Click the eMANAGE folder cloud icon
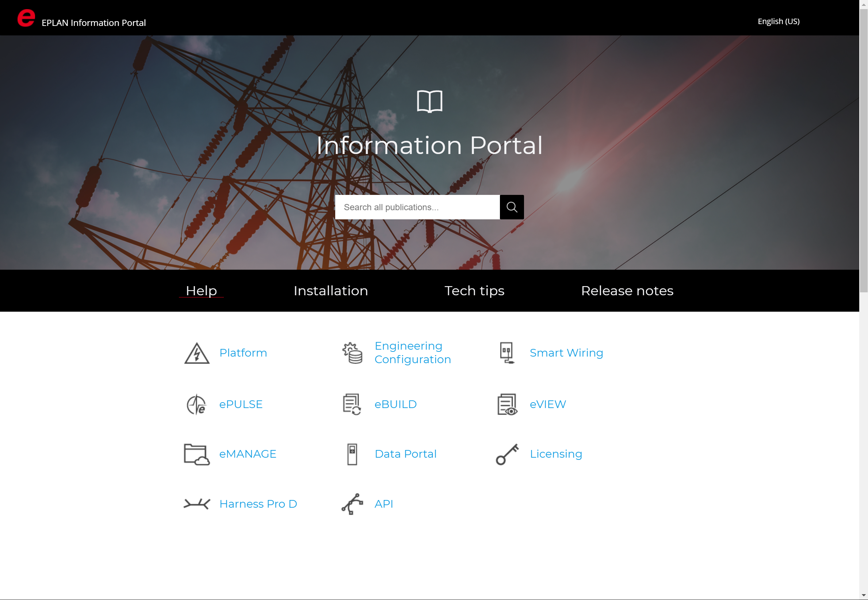Viewport: 868px width, 600px height. coord(197,454)
